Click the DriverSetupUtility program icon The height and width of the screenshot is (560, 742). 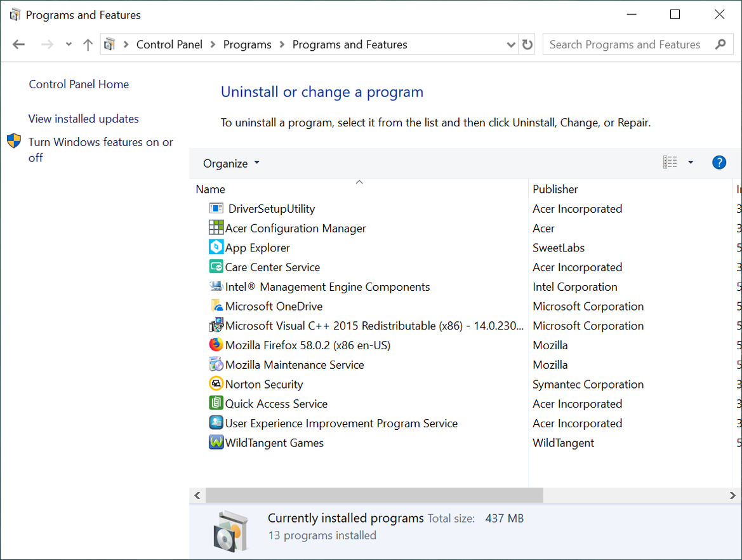pyautogui.click(x=216, y=208)
